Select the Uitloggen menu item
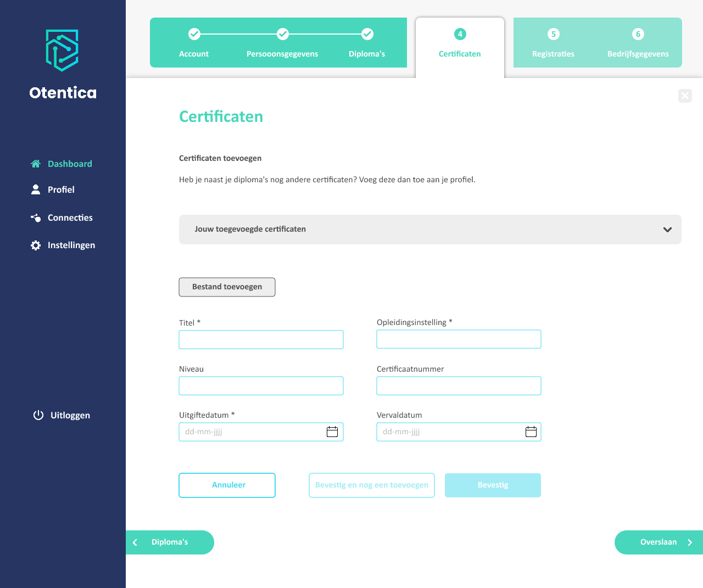The width and height of the screenshot is (703, 588). (62, 415)
